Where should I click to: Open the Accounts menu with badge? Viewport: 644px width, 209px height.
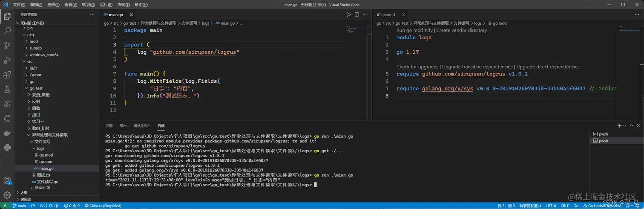pyautogui.click(x=7, y=181)
